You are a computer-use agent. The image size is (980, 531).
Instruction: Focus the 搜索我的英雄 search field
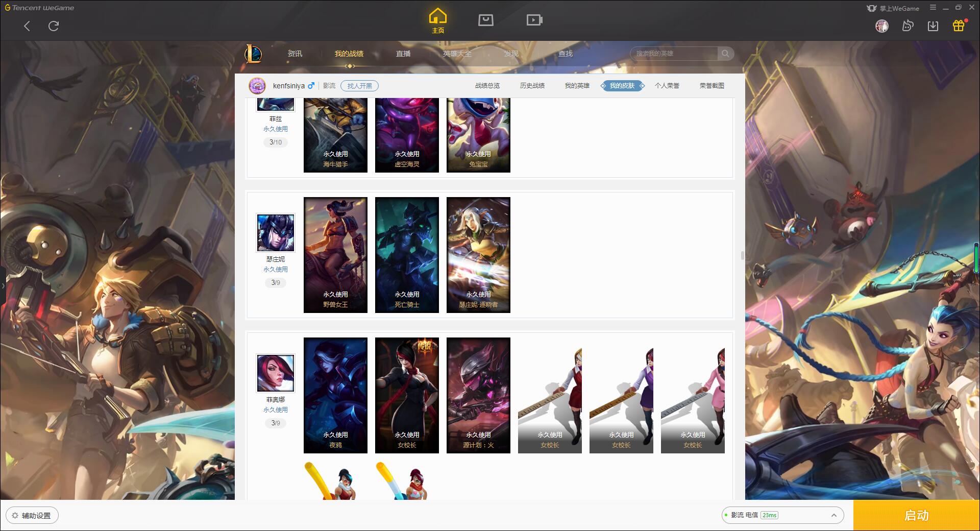pyautogui.click(x=674, y=54)
